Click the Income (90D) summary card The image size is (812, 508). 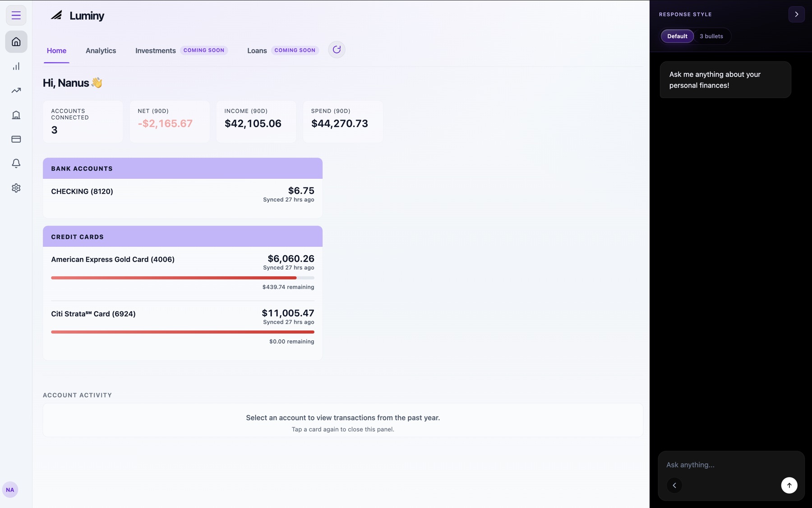[x=256, y=121]
